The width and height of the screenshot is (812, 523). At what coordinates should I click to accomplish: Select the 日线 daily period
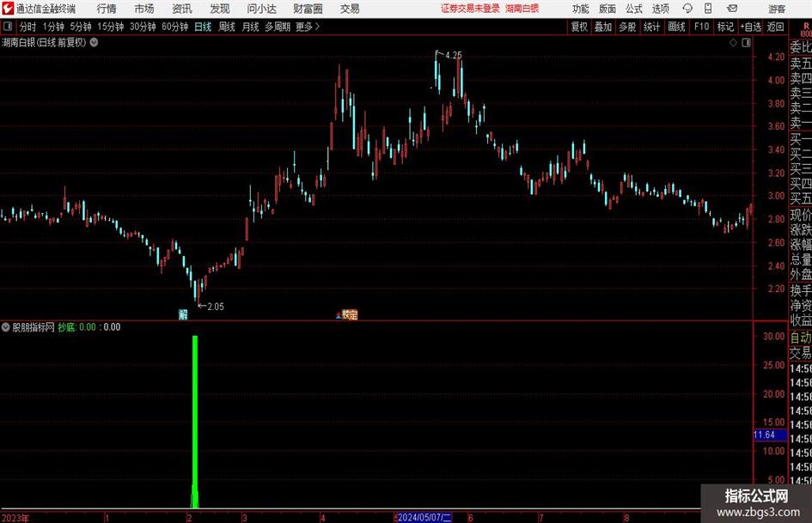(203, 27)
